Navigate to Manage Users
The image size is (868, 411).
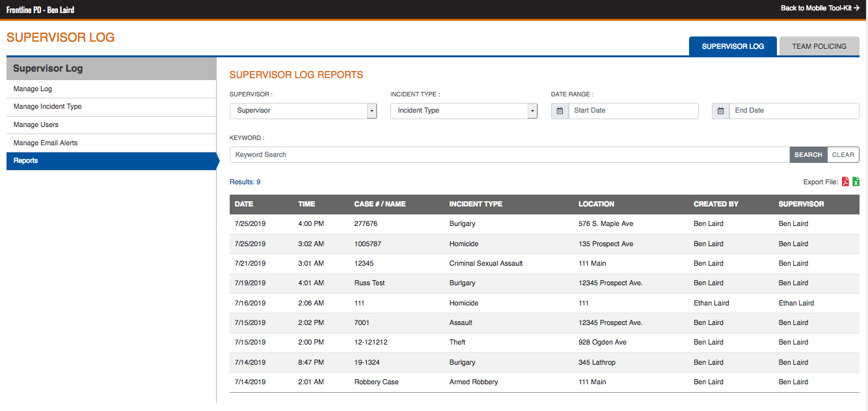(36, 124)
